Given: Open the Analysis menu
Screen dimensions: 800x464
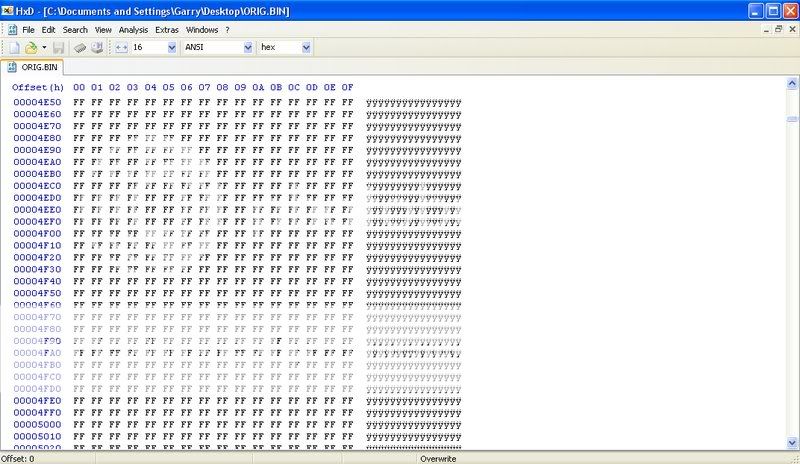Looking at the screenshot, I should point(133,30).
